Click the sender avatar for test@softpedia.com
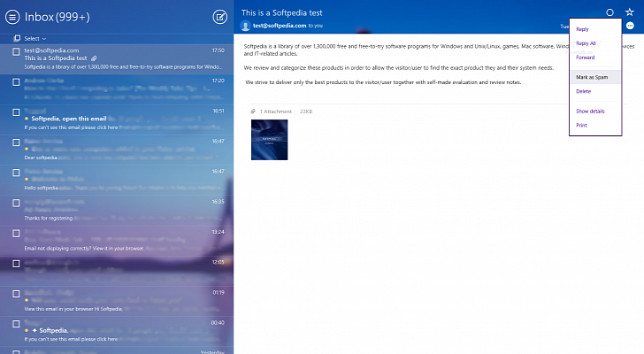Image resolution: width=644 pixels, height=354 pixels. pyautogui.click(x=247, y=27)
